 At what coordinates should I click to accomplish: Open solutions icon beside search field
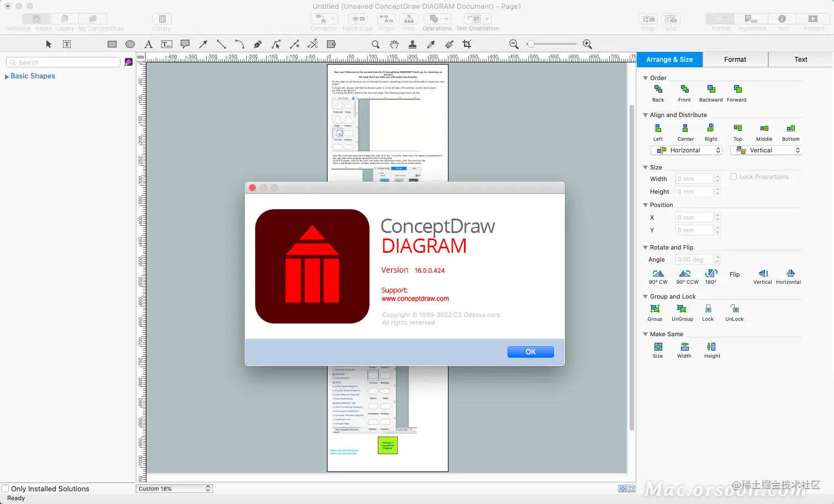coord(129,62)
